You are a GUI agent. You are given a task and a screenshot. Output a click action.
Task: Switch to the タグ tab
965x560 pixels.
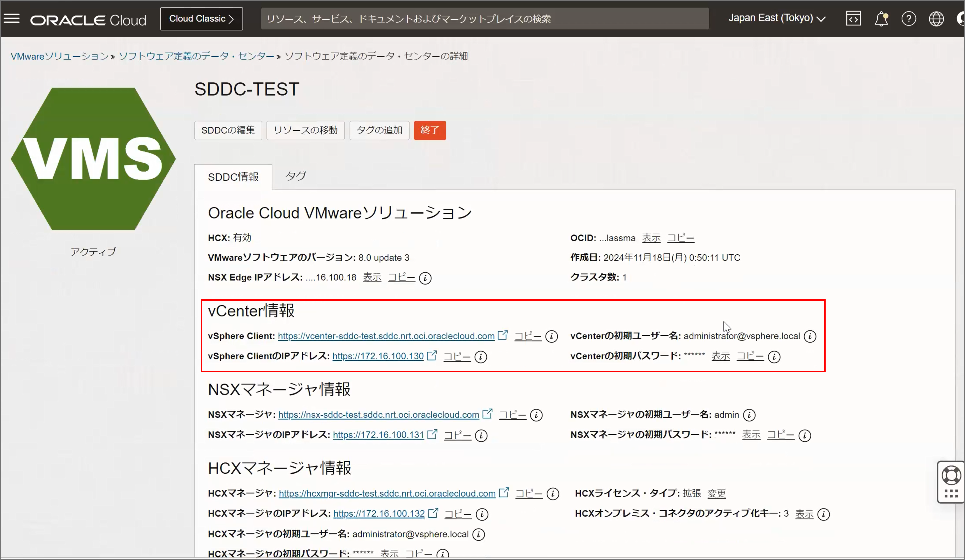pyautogui.click(x=296, y=176)
